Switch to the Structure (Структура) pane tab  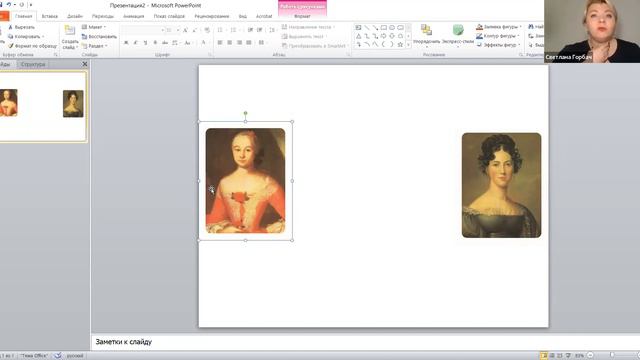[33, 64]
